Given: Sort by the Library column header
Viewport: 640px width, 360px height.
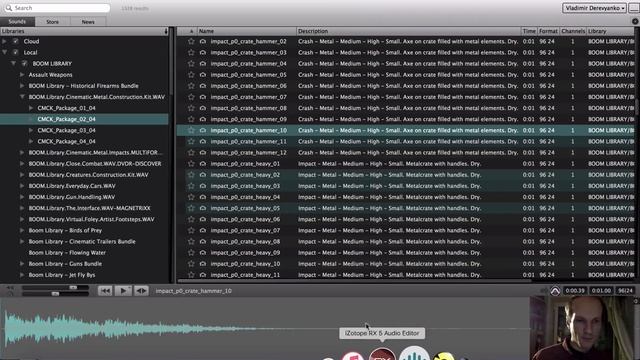Looking at the screenshot, I should click(611, 31).
